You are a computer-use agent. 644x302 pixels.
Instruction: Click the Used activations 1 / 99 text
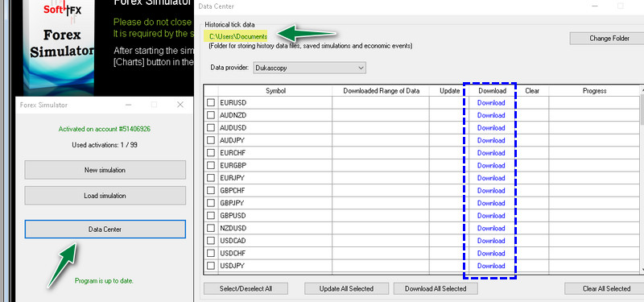105,145
